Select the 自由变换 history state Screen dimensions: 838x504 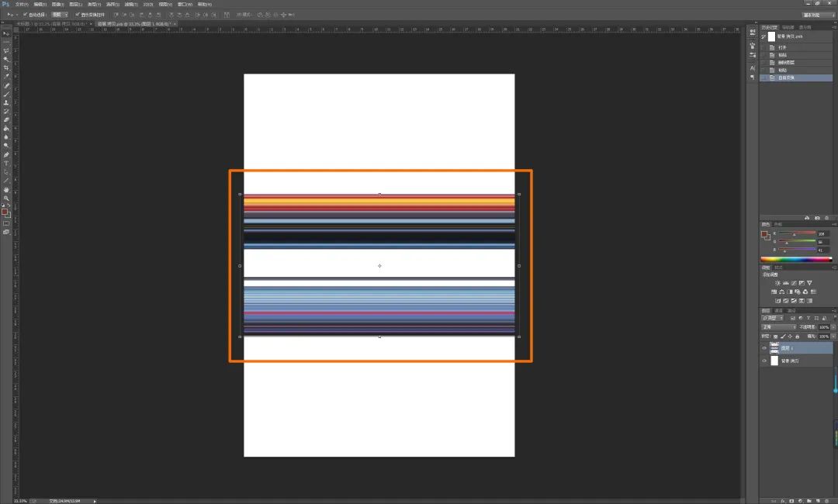click(x=796, y=78)
